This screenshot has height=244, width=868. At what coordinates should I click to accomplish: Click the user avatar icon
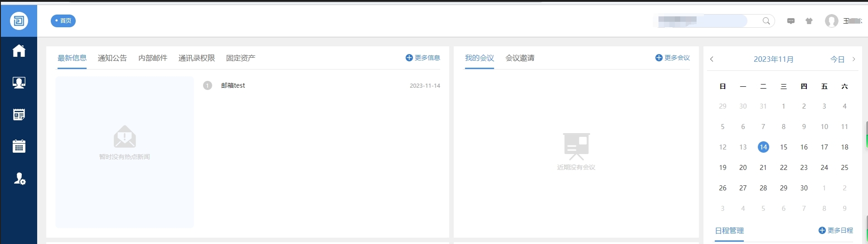click(x=832, y=21)
